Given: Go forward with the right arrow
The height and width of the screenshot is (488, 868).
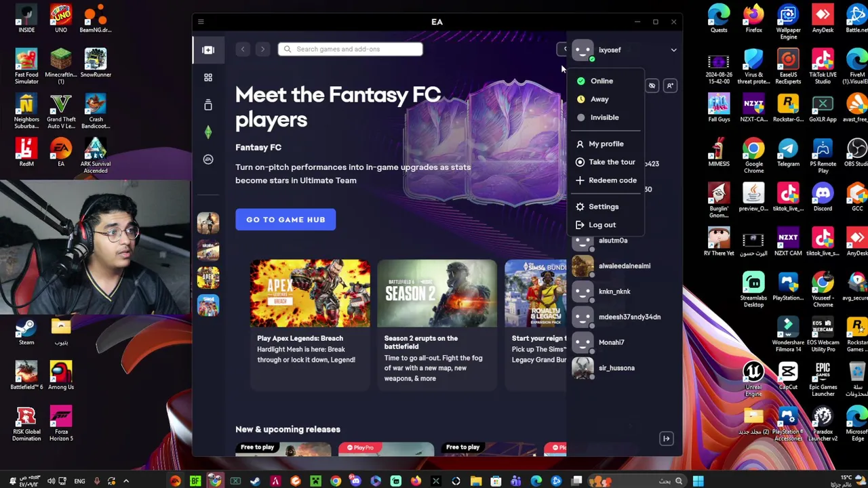Looking at the screenshot, I should (262, 49).
